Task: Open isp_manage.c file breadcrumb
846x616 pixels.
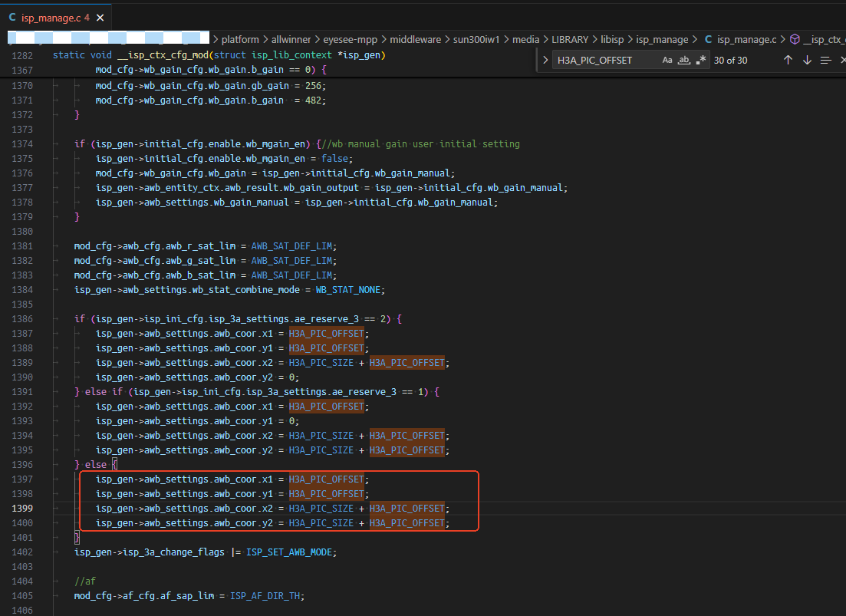Action: [747, 39]
